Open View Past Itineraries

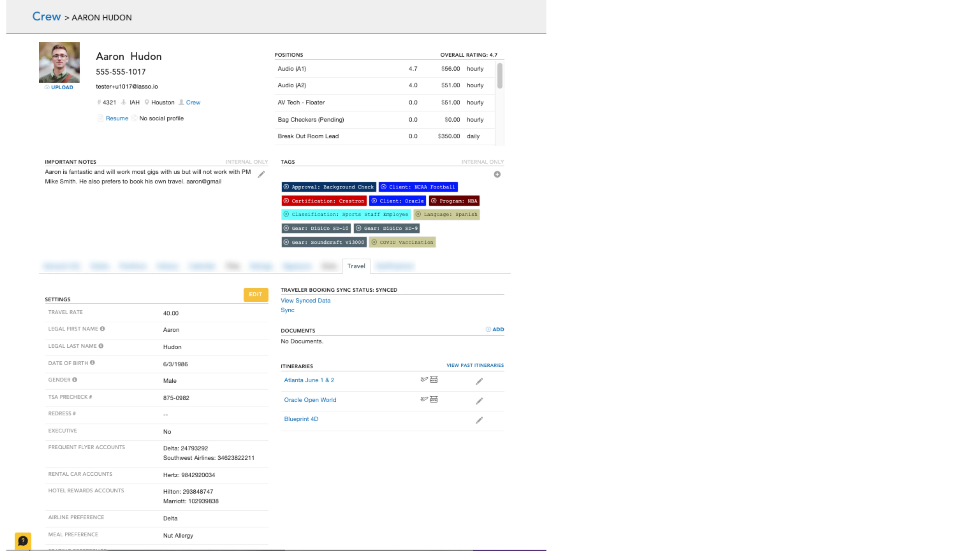pyautogui.click(x=475, y=365)
